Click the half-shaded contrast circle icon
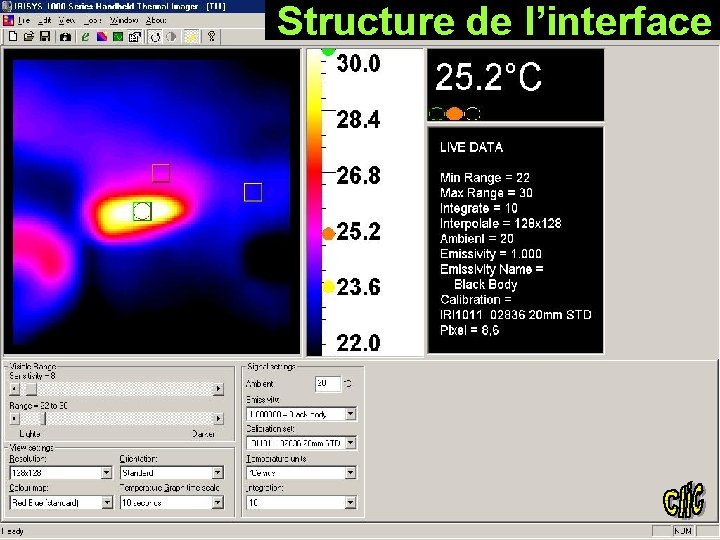The width and height of the screenshot is (720, 540). (171, 37)
